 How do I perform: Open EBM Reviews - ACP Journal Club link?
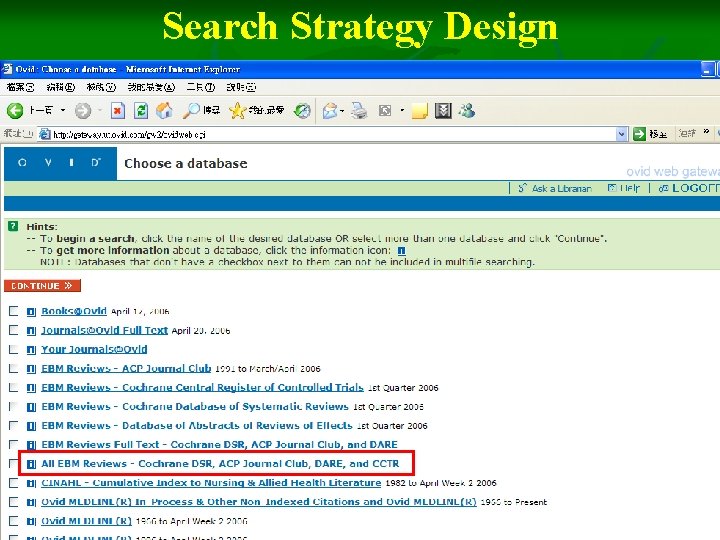(x=126, y=368)
